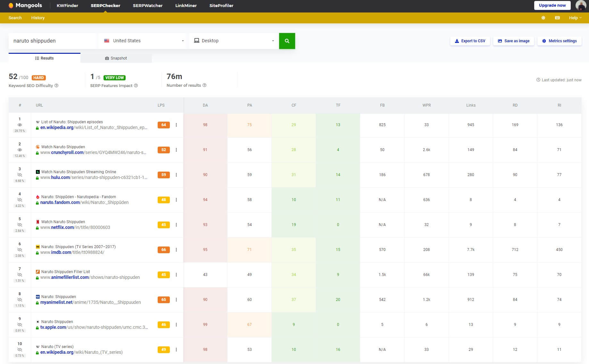Sort by the LPS column header
This screenshot has width=589, height=364.
tap(161, 105)
